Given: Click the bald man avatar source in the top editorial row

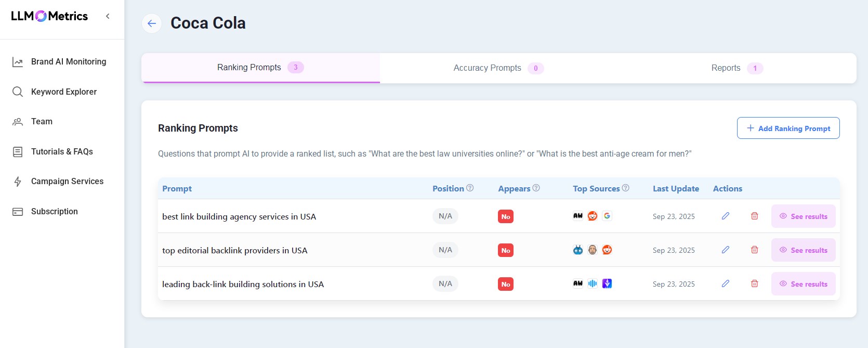Looking at the screenshot, I should pyautogui.click(x=593, y=250).
